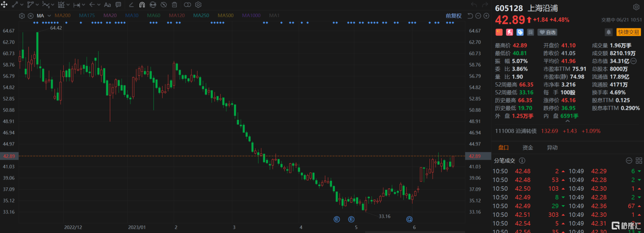This screenshot has width=644, height=233.
Task: Open the 前复权 price adjustment selector
Action: click(453, 16)
